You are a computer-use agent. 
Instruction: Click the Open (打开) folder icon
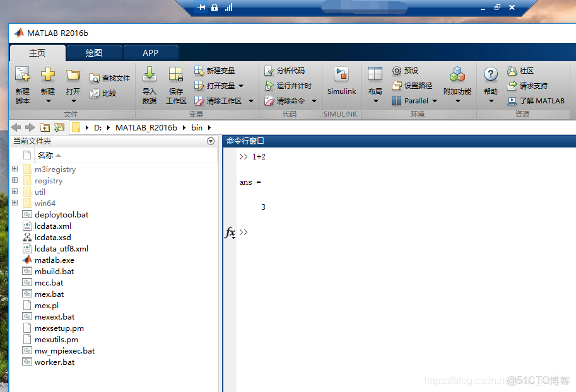coord(73,75)
